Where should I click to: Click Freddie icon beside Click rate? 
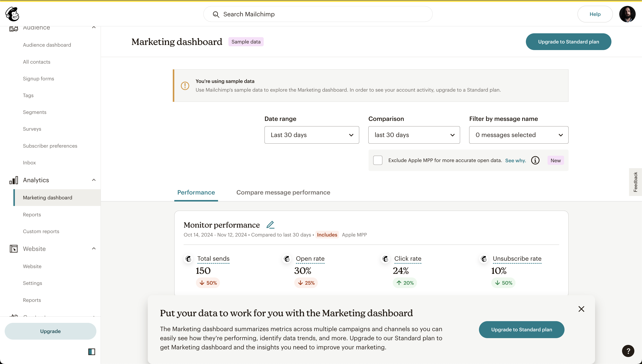[x=385, y=259]
